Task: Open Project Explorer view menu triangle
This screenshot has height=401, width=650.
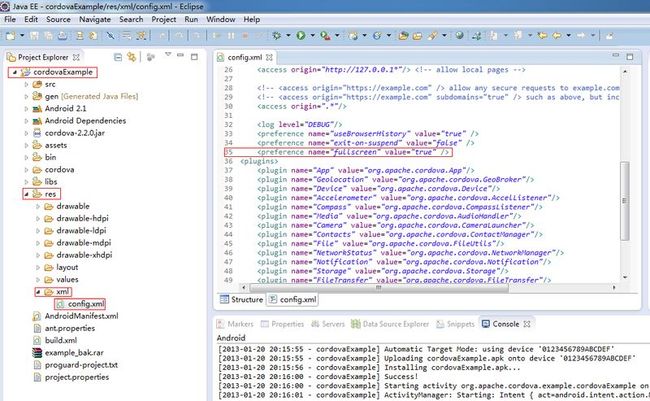Action: 168,54
